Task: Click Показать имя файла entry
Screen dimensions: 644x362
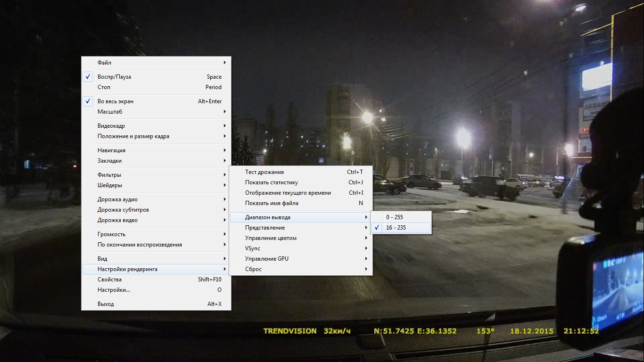Action: click(x=272, y=203)
